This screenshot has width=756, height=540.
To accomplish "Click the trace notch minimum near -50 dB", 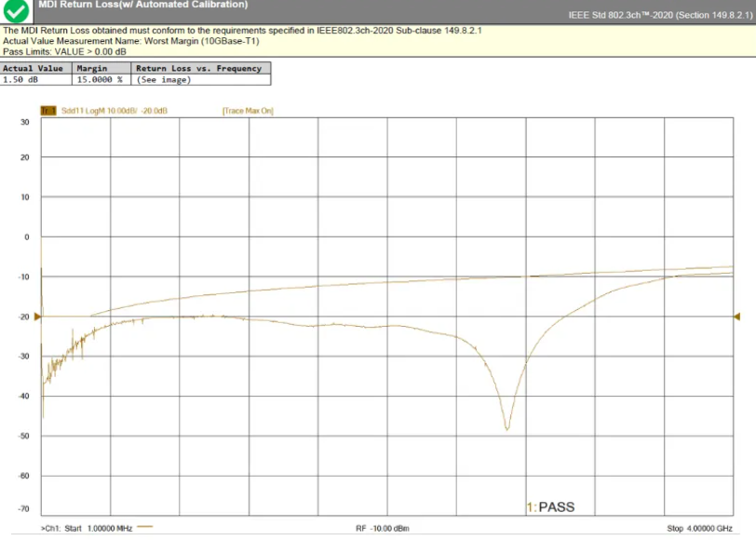I will click(506, 428).
